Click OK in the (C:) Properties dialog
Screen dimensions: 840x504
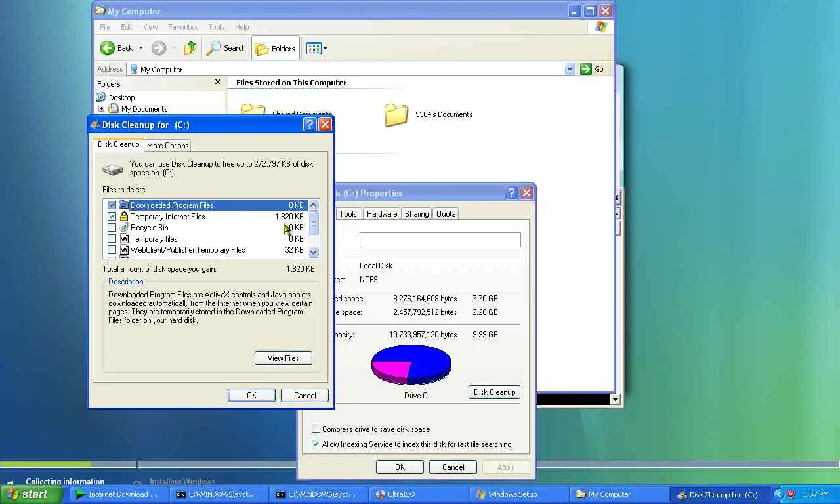tap(400, 467)
